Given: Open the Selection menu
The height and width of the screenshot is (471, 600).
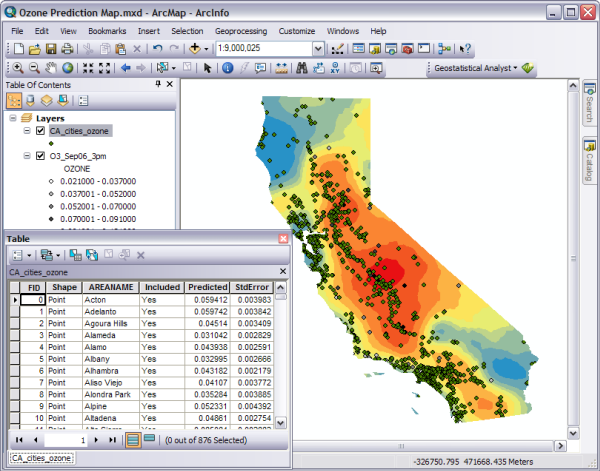Looking at the screenshot, I should pos(187,31).
